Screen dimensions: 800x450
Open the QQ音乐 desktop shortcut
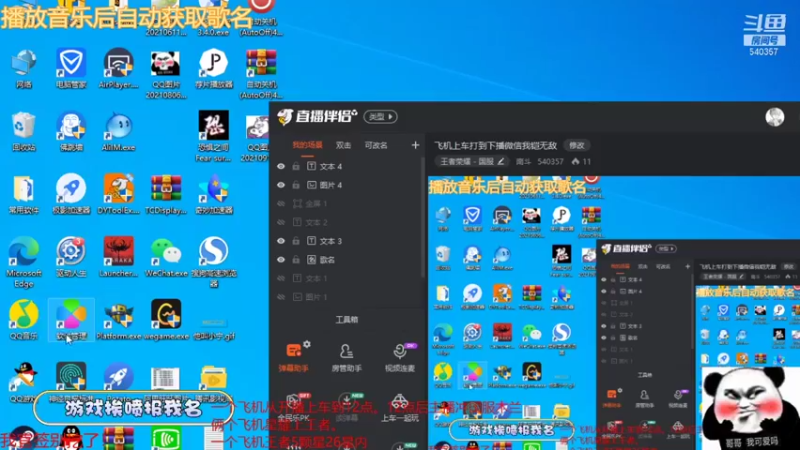coord(23,320)
